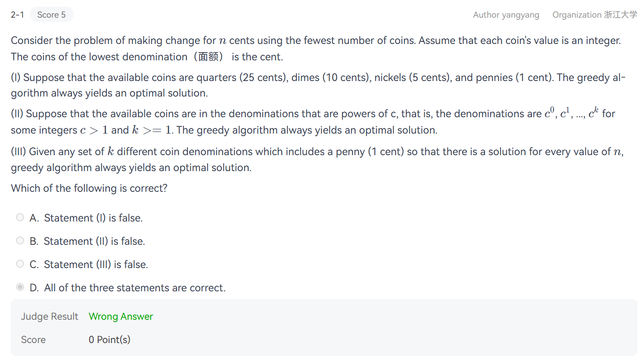Screen dimensions: 644x362
Task: Click the selected option D radio button
Action: click(x=20, y=287)
